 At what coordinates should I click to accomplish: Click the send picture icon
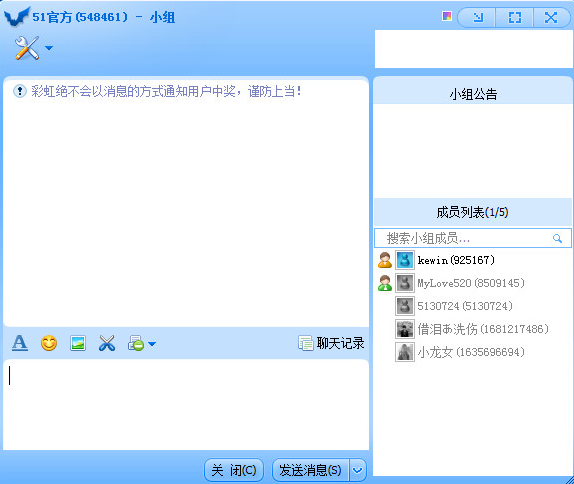click(x=78, y=343)
